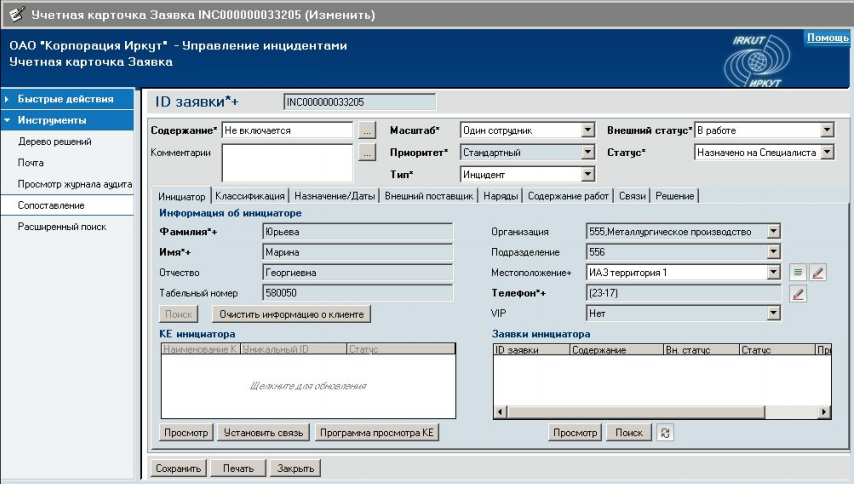
Task: Click the Установить связь button
Action: click(264, 433)
